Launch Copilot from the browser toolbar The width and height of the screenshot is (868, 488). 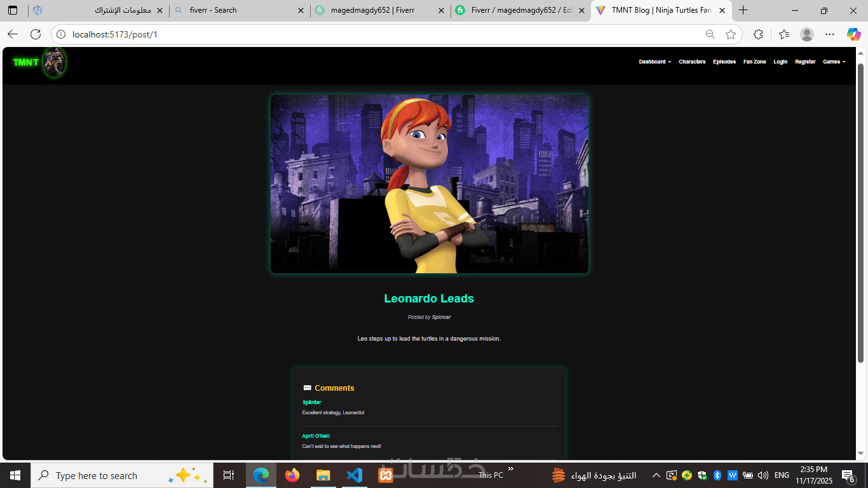click(853, 34)
